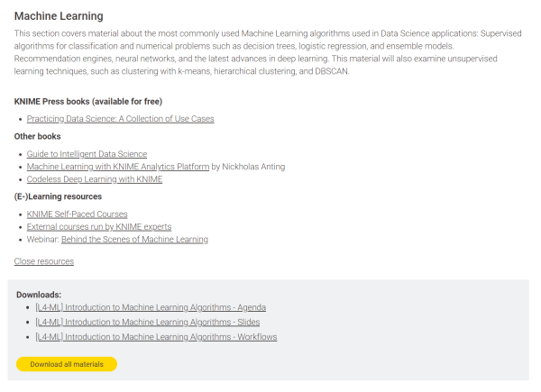Open Machine Learning with KNIME Analytics Platform link

118,167
